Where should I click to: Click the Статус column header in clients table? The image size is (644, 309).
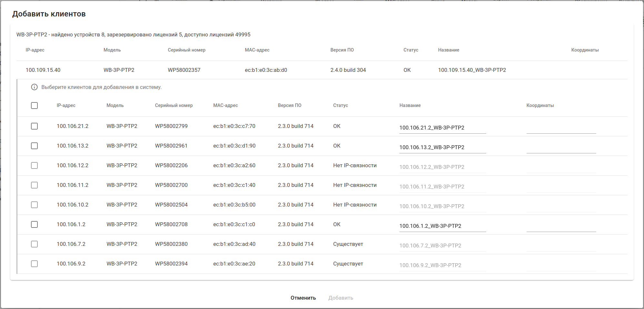coord(340,105)
